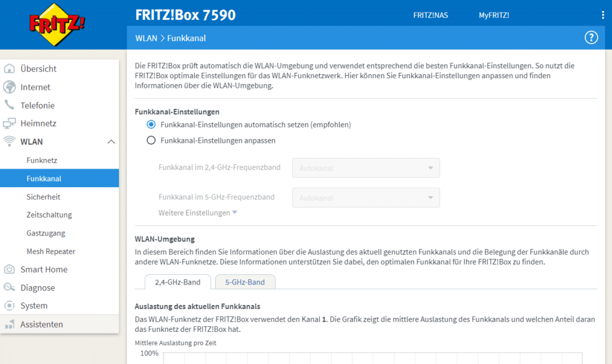Viewport: 612px width, 364px height.
Task: Collapse the WLAN menu chevron
Action: pyautogui.click(x=111, y=142)
